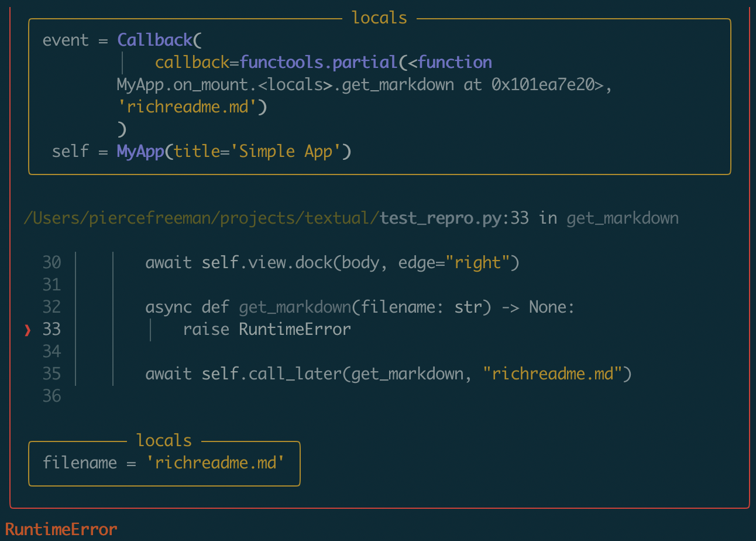Image resolution: width=756 pixels, height=541 pixels.
Task: Click line number 31
Action: [x=51, y=285]
